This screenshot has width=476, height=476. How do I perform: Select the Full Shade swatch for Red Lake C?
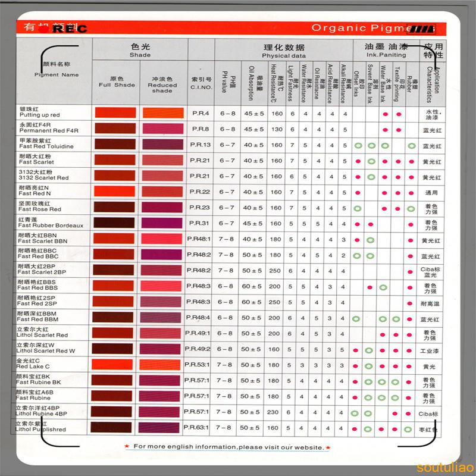point(112,364)
